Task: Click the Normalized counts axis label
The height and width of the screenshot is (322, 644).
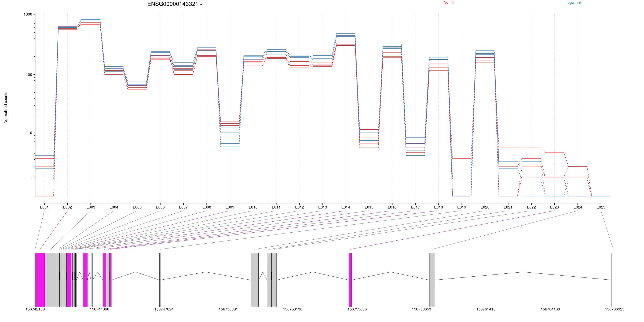Action: point(6,108)
